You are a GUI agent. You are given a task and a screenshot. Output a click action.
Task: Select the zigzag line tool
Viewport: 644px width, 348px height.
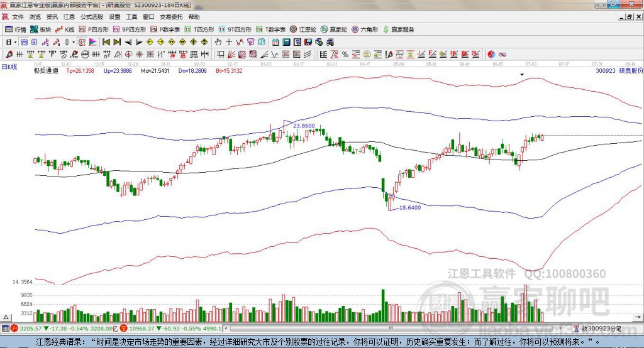(x=275, y=54)
